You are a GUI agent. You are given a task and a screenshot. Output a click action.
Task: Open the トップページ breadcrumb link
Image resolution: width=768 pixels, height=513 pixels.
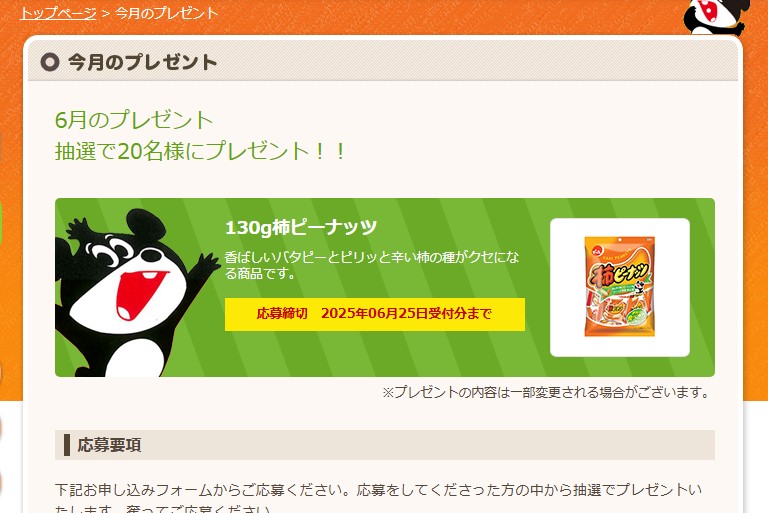point(58,13)
